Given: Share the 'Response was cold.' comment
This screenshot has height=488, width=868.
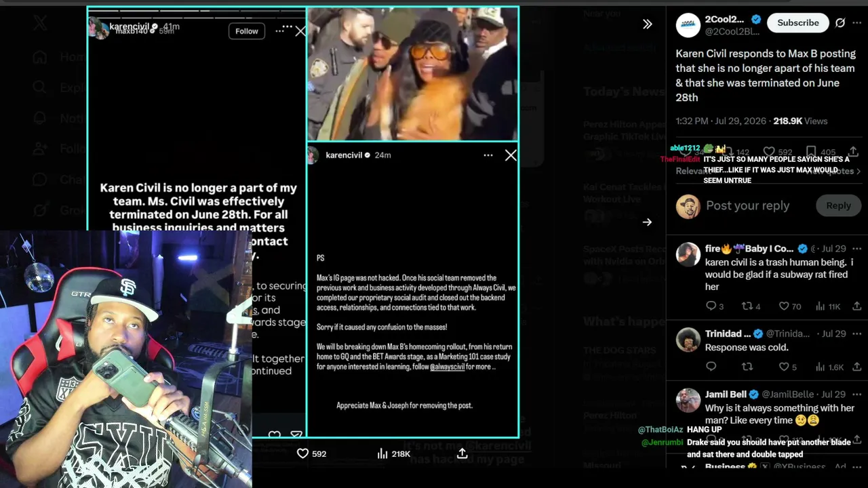Looking at the screenshot, I should coord(857,367).
